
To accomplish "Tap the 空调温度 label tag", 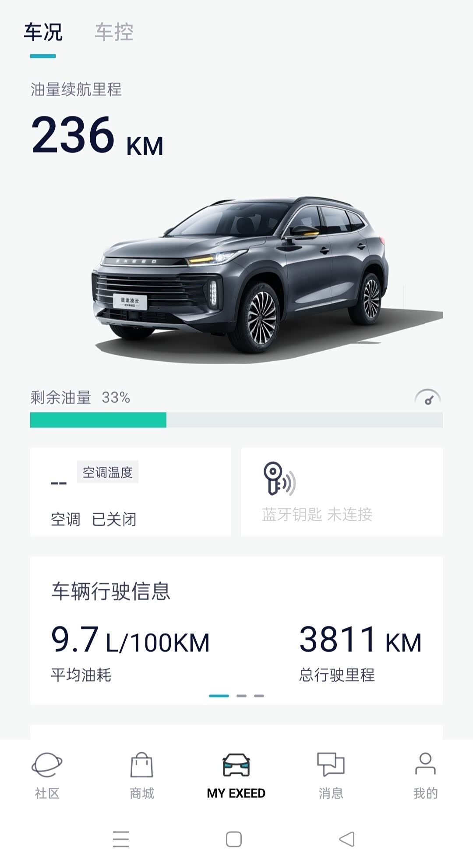I will pyautogui.click(x=108, y=472).
